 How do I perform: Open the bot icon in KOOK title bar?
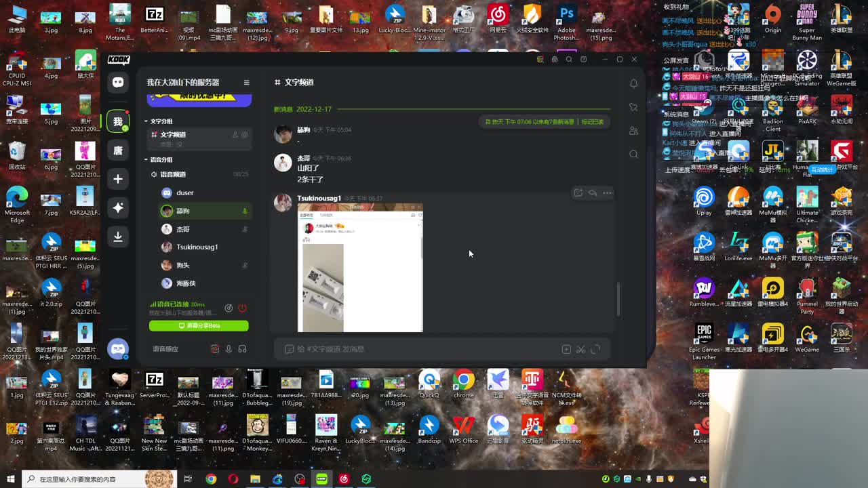coord(555,60)
